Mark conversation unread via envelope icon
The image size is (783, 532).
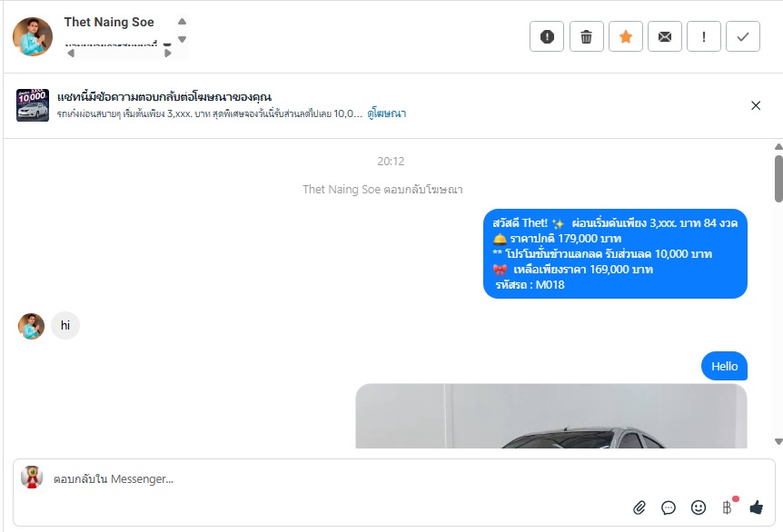coord(665,36)
